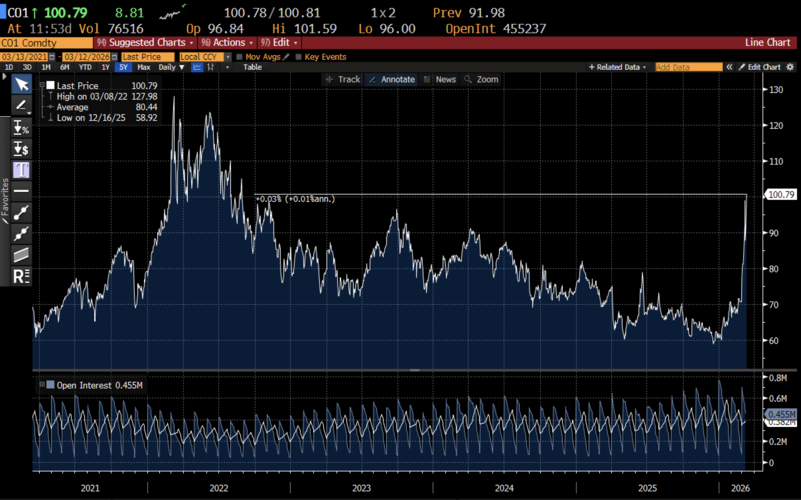Toggle the Key Events checkbox

298,57
